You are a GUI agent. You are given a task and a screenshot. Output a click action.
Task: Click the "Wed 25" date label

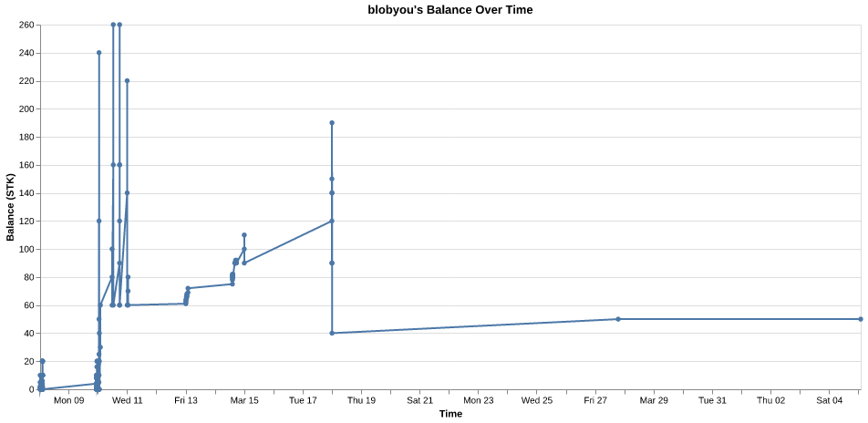(x=538, y=400)
